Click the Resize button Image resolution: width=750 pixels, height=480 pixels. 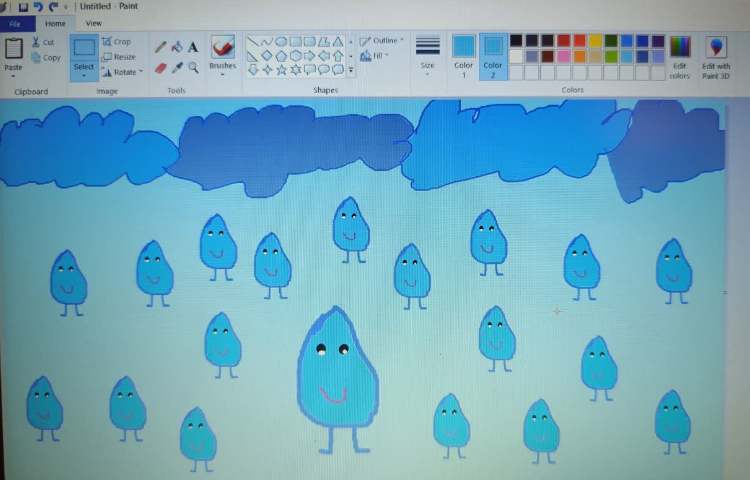pos(118,57)
